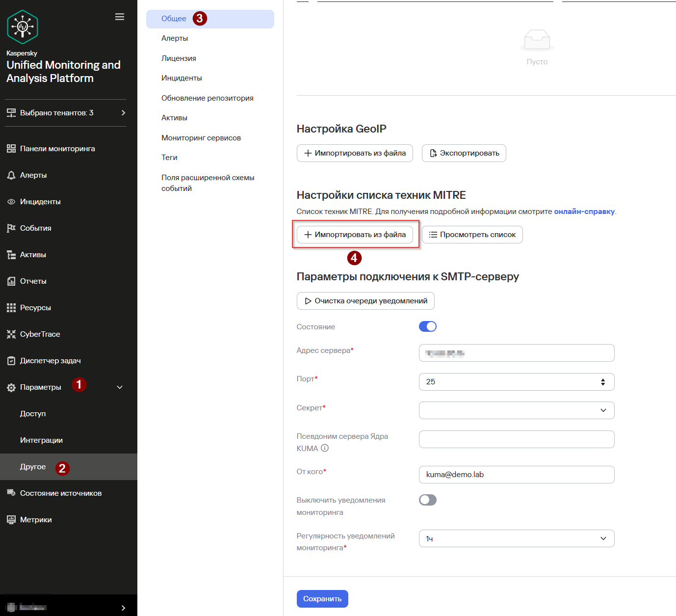This screenshot has height=616, width=676.
Task: Click GeoIP Импортировать из файла button
Action: 355,153
